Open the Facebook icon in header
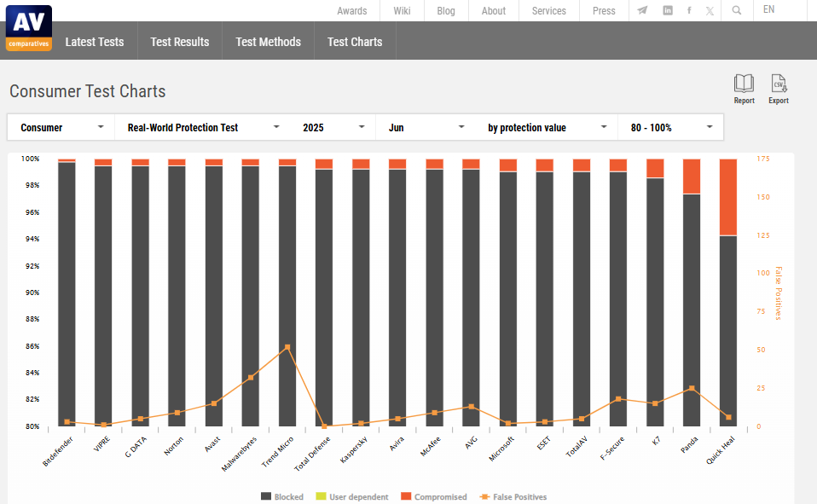Screen dimensions: 817x504 689,10
